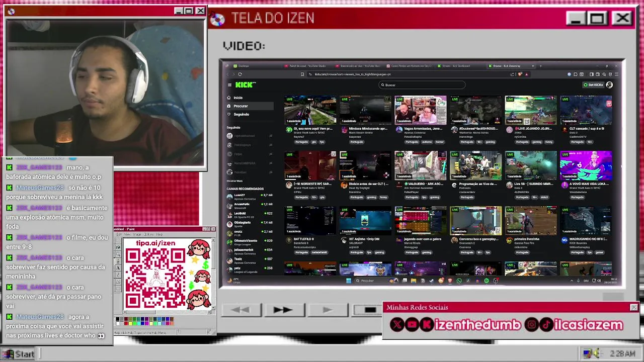
Task: Click the Seguindo heart icon in Kick sidebar
Action: (x=229, y=114)
